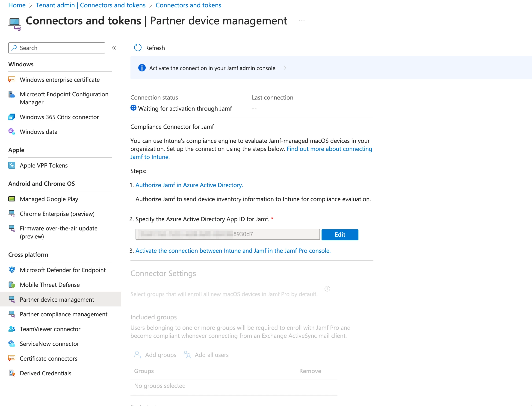Click the Firmware over-the-air update icon
Image resolution: width=532 pixels, height=406 pixels.
12,228
